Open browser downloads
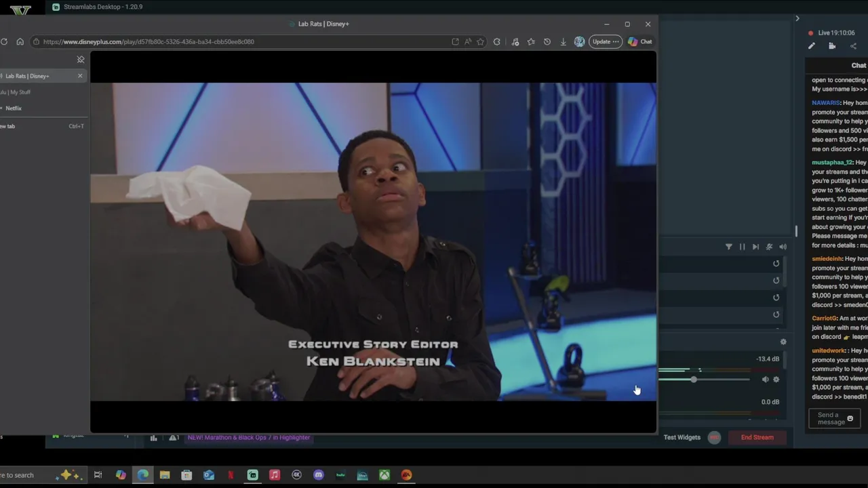 point(563,41)
